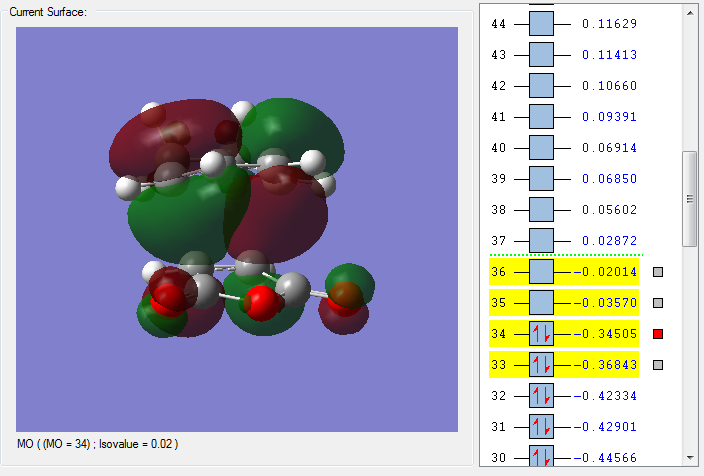
Task: Click energy value 0.02872
Action: (609, 241)
